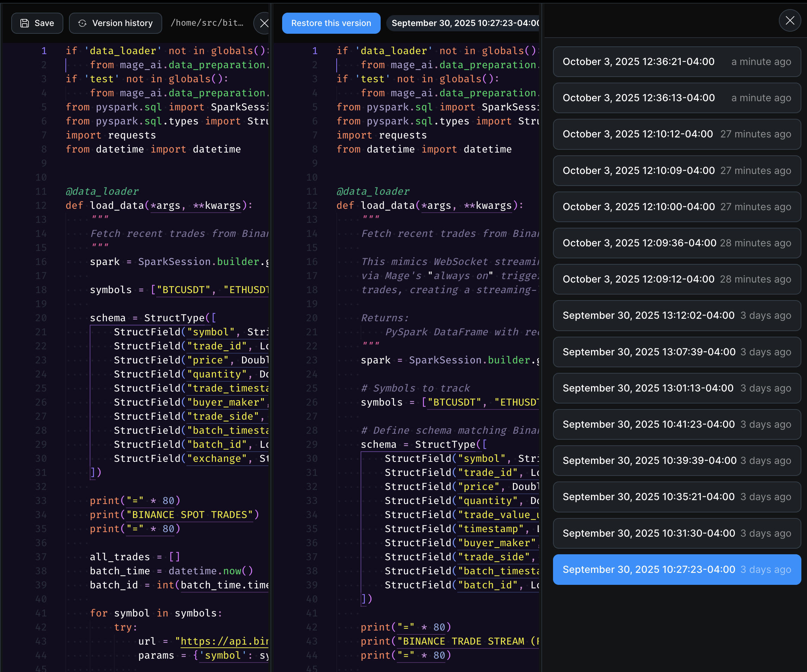Screen dimensions: 807x672
Task: Select October 3, 2025 12:36:13 version
Action: point(676,98)
